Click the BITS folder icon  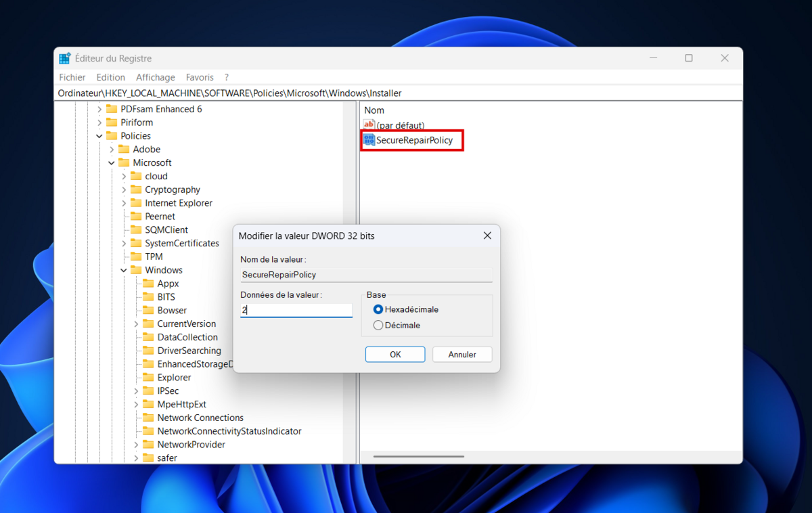tap(148, 297)
